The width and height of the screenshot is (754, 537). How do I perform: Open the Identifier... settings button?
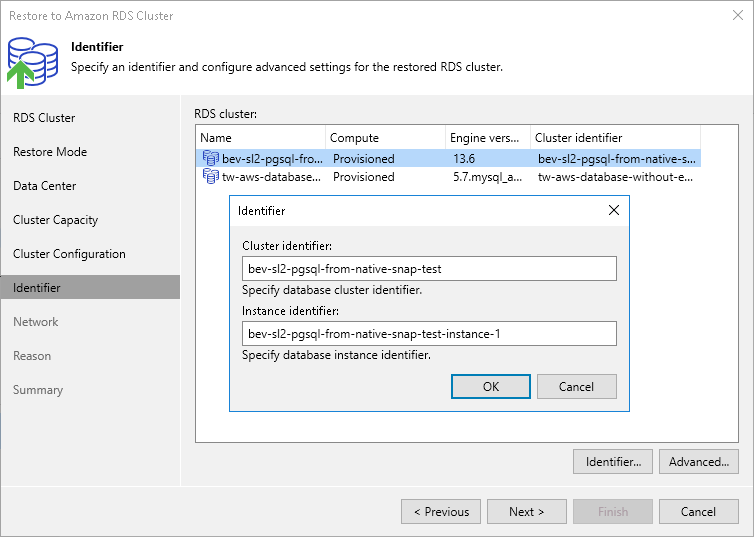pos(613,462)
